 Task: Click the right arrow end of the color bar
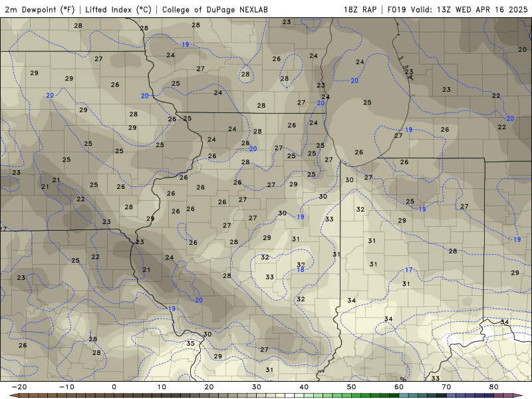point(519,396)
